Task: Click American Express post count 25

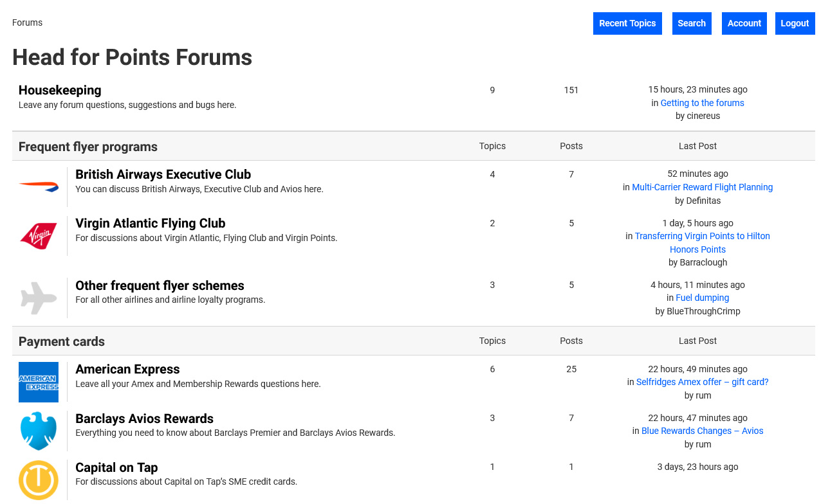Action: [x=571, y=369]
